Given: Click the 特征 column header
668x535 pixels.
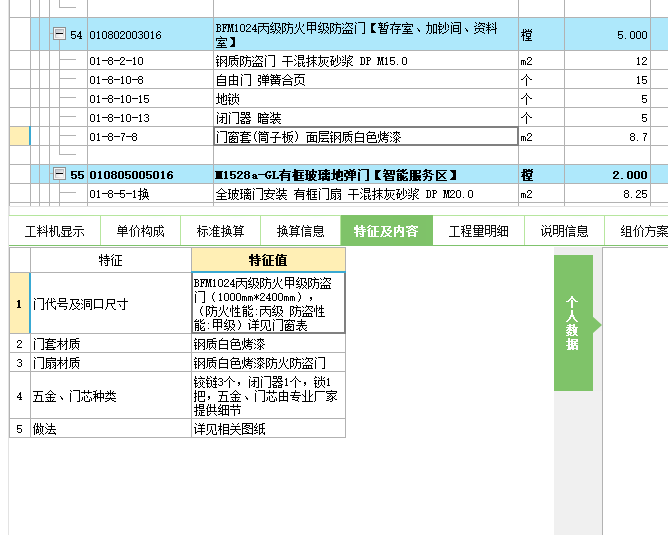Looking at the screenshot, I should [111, 260].
